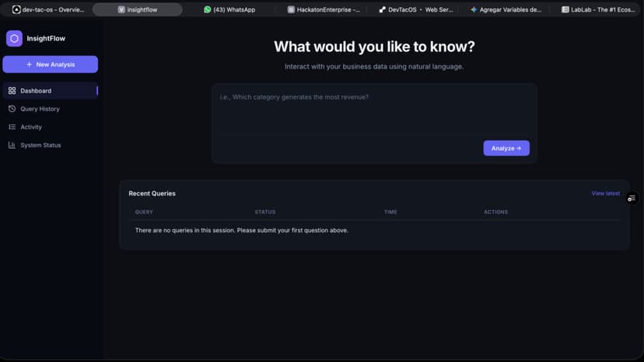
Task: Open the View latest link
Action: [x=605, y=194]
